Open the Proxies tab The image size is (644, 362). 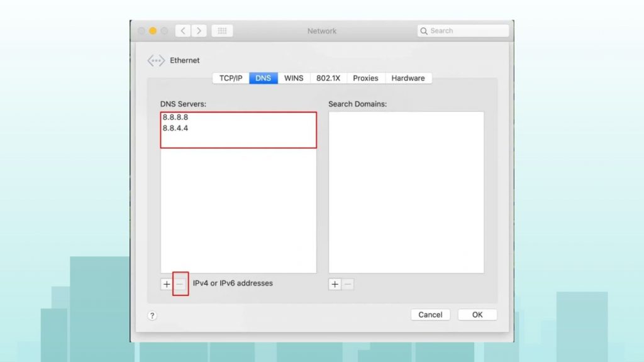click(365, 78)
